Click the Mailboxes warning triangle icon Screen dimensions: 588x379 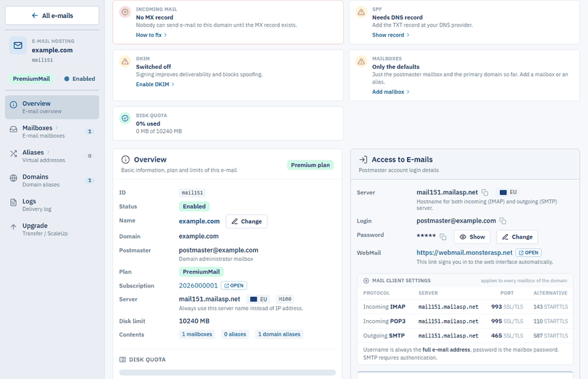(361, 61)
